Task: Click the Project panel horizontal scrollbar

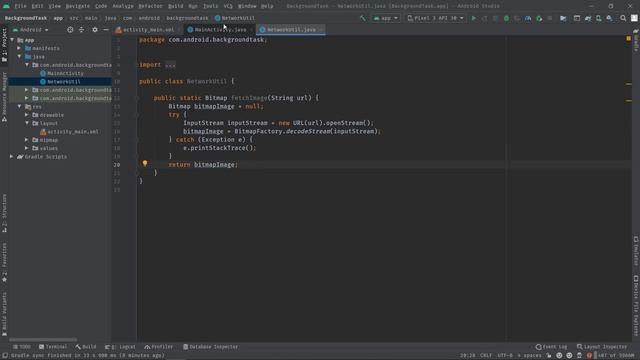Action: (x=43, y=340)
